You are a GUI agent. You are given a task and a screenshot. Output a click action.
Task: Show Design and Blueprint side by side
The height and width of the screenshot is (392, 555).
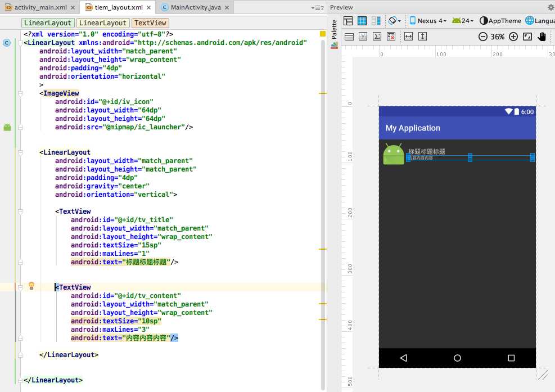coord(376,21)
